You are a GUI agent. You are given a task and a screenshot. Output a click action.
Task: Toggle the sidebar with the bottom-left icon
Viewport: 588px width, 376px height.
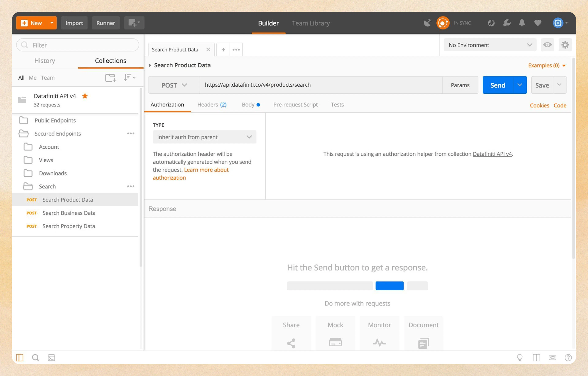[x=20, y=357]
